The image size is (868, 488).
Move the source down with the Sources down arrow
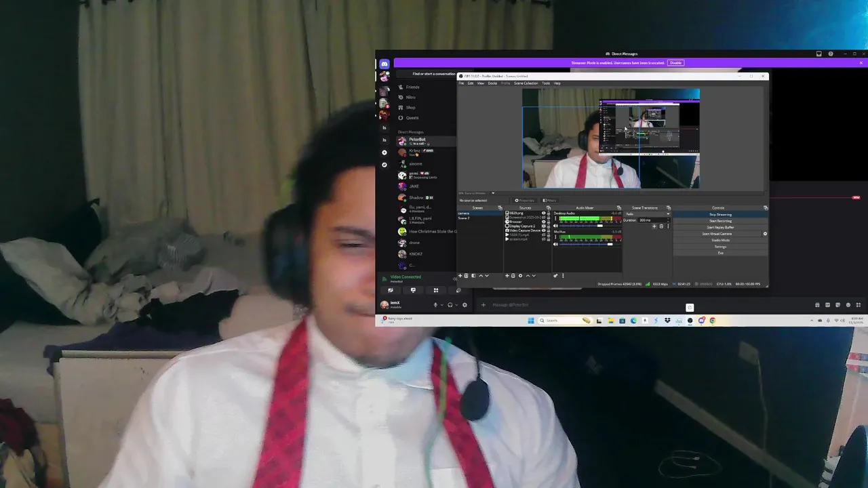pos(534,276)
